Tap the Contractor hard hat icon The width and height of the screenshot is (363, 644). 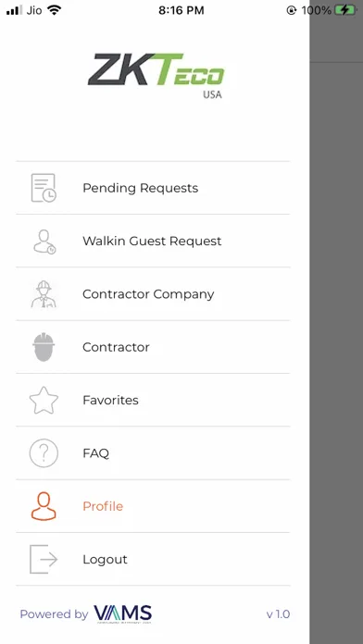click(44, 347)
